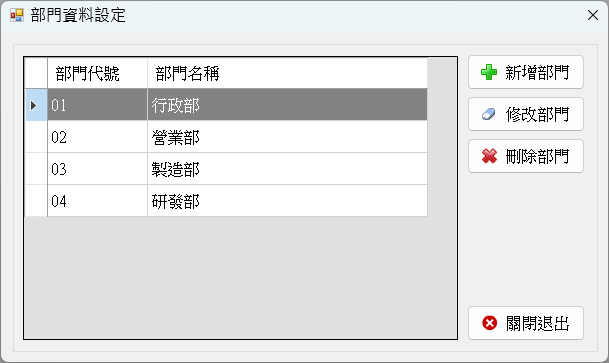Image resolution: width=609 pixels, height=363 pixels.
Task: Select the department code 03 cell
Action: click(97, 169)
